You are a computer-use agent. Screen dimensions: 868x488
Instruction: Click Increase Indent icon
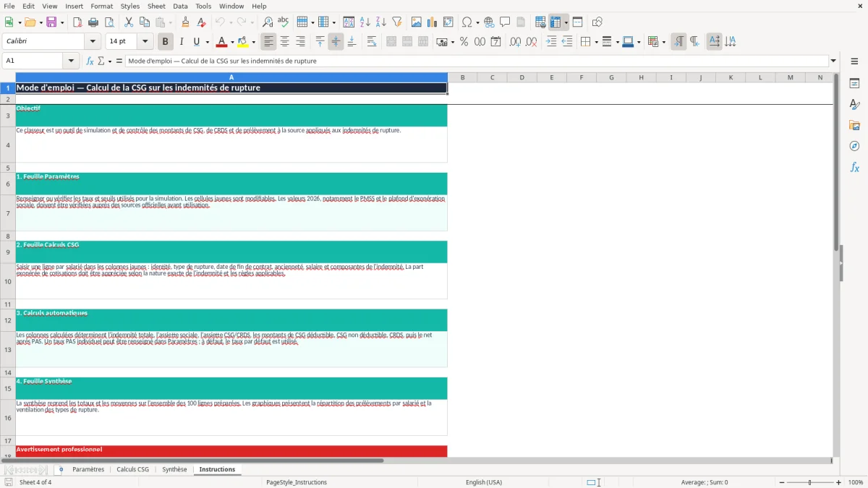pos(551,42)
